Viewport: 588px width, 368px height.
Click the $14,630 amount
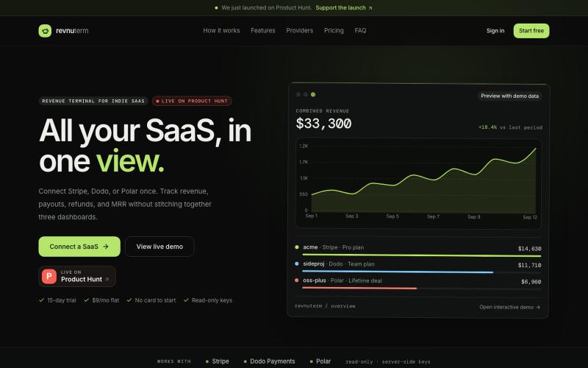pyautogui.click(x=529, y=249)
